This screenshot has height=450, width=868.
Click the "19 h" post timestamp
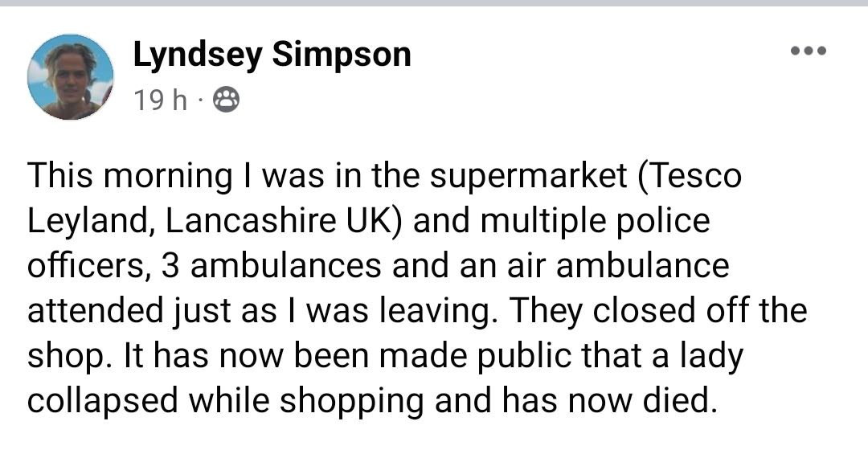coord(160,100)
